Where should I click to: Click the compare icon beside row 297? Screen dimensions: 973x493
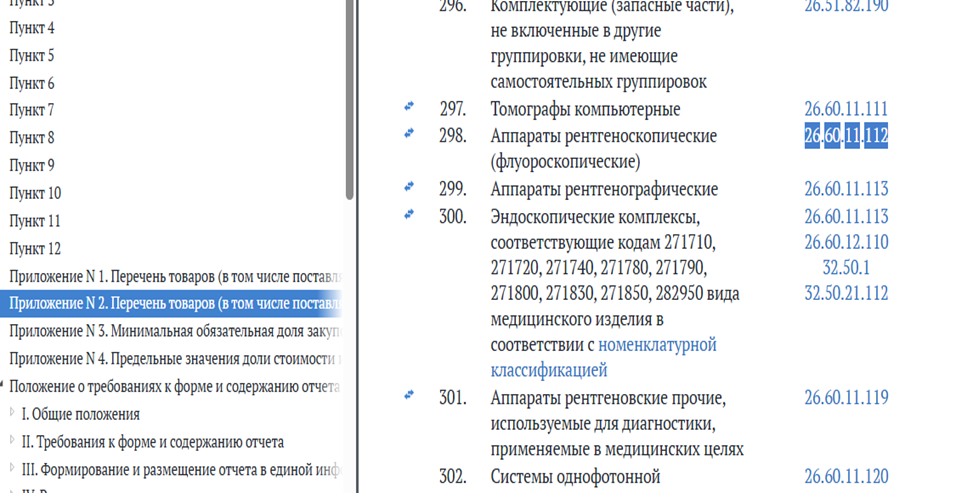coord(408,106)
